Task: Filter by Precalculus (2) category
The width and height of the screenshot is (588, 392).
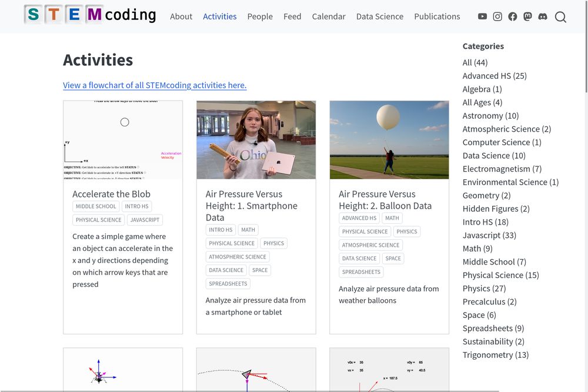Action: click(489, 302)
